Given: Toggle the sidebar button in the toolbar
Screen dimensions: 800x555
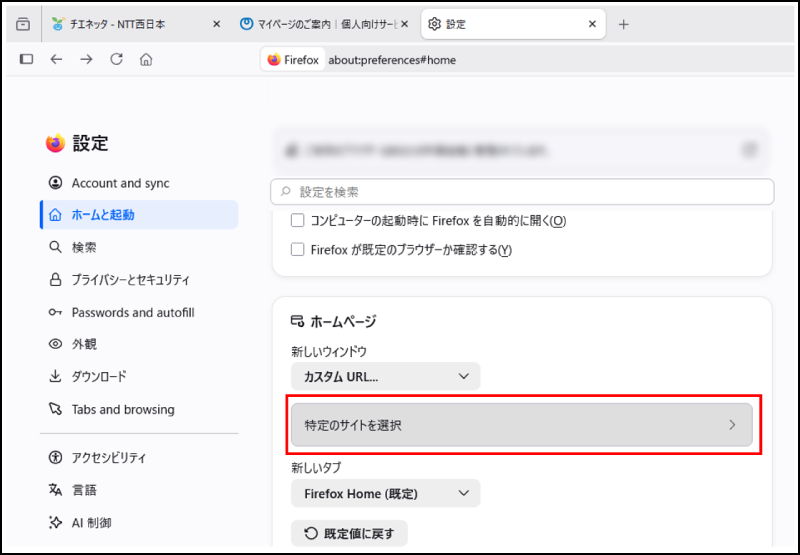Looking at the screenshot, I should click(x=27, y=59).
